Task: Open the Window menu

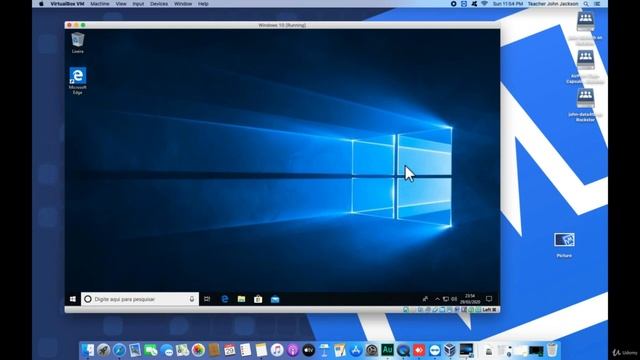Action: (x=183, y=4)
